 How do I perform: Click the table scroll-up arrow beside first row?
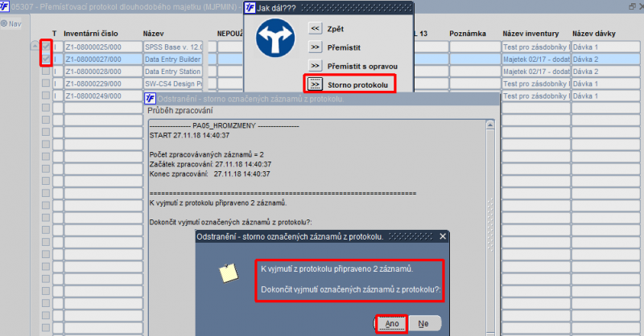35,47
